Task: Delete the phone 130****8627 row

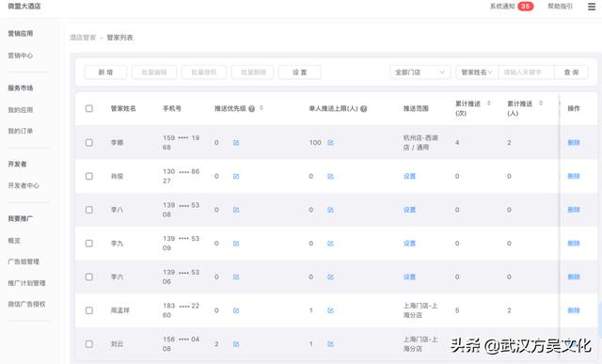Action: pos(574,176)
